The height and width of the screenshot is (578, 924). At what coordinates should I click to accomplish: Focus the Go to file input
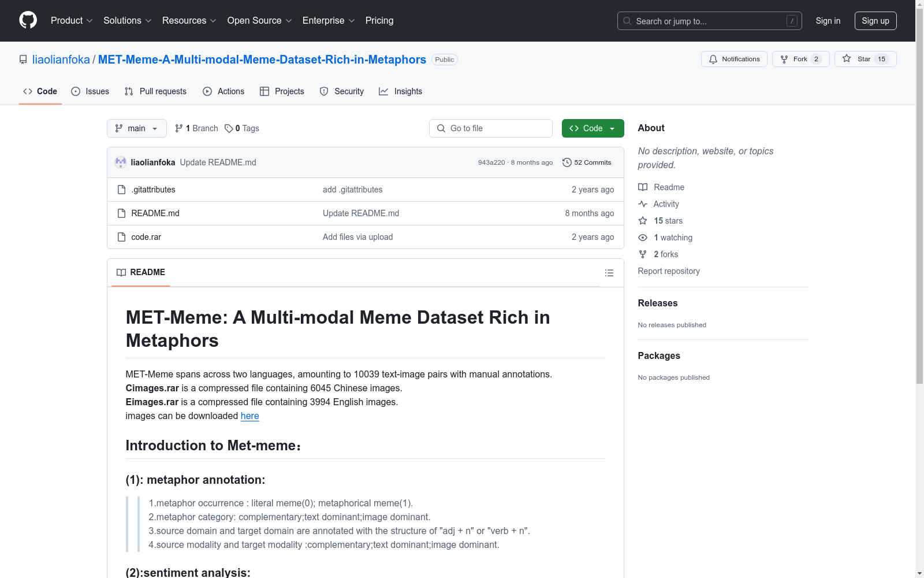(x=491, y=128)
